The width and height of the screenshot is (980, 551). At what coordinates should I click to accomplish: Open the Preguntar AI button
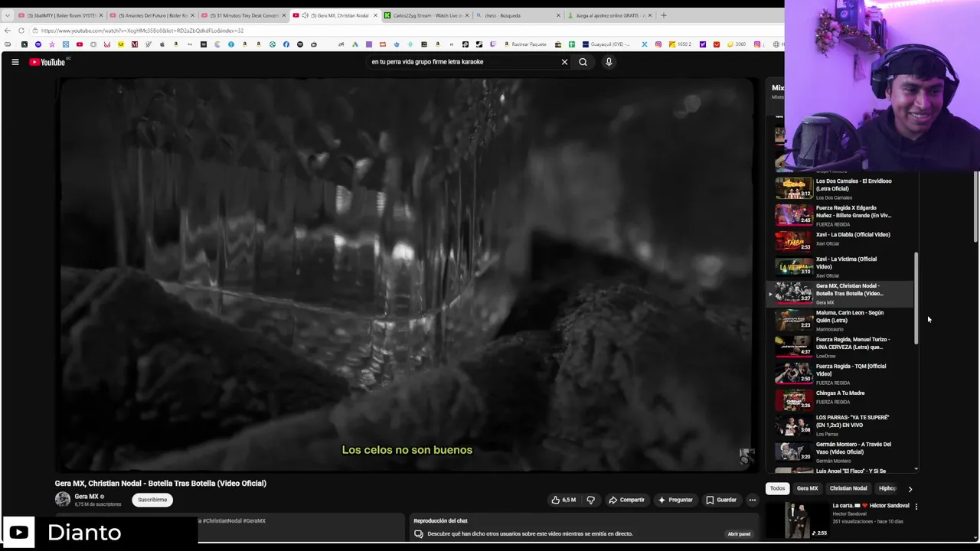[x=675, y=500]
